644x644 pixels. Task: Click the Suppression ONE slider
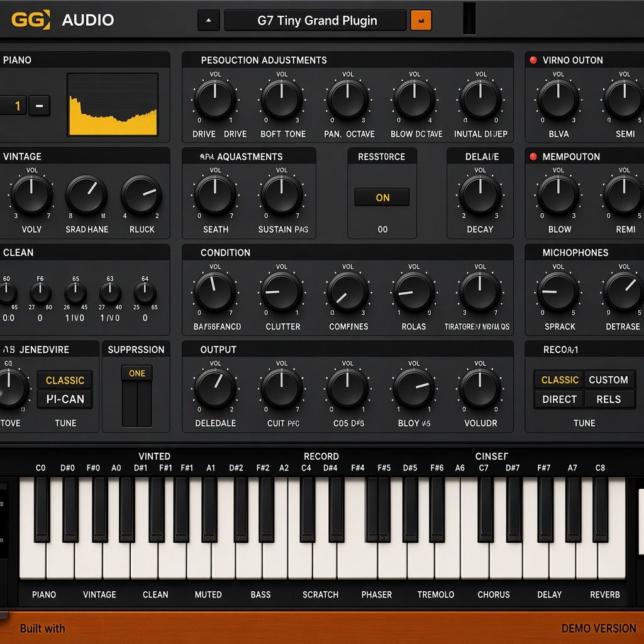(x=136, y=396)
